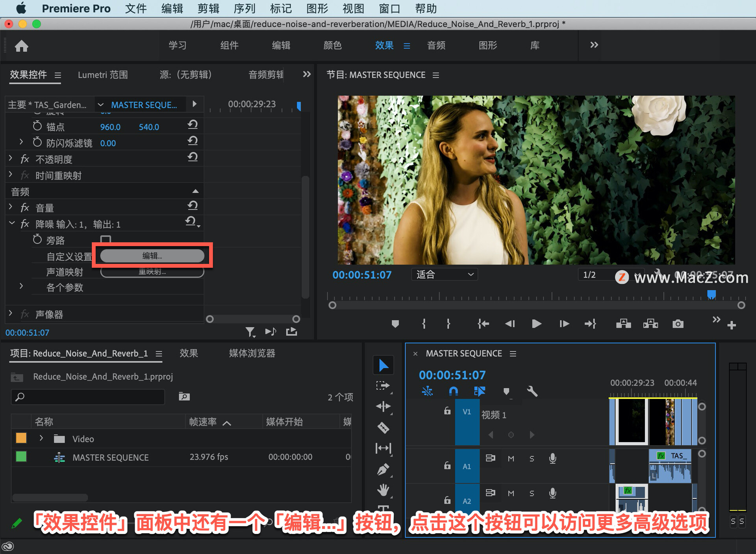This screenshot has width=756, height=554.
Task: Toggle lock on track V1
Action: click(447, 411)
